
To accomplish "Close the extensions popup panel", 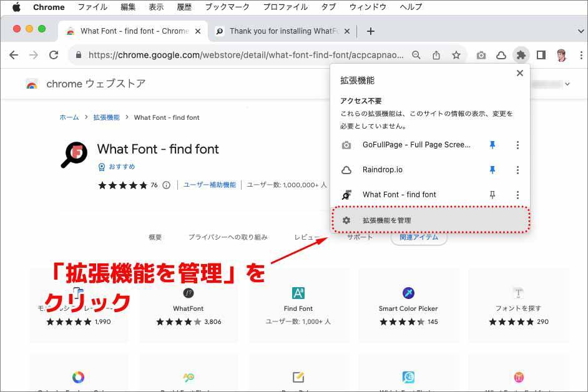I will click(519, 73).
